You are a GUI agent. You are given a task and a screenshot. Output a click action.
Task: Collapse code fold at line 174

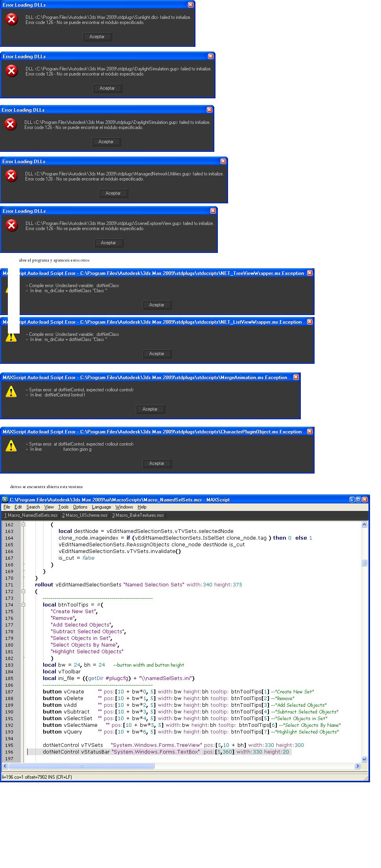pos(23,604)
